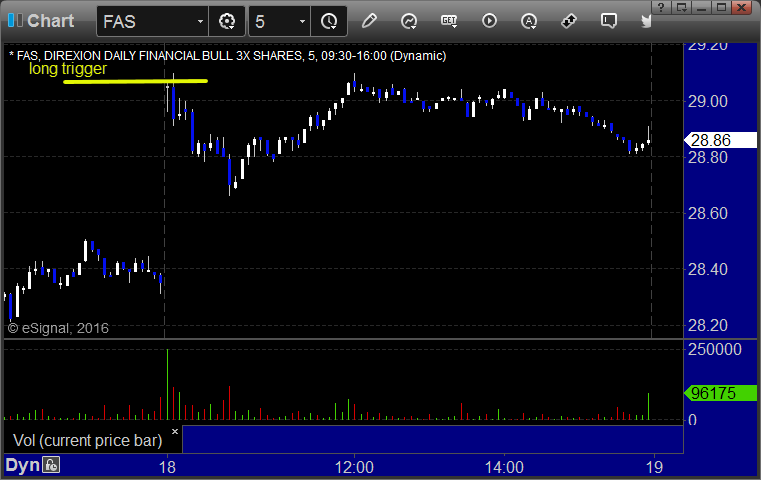The height and width of the screenshot is (480, 761).
Task: Open the time template clock icon
Action: click(x=329, y=21)
